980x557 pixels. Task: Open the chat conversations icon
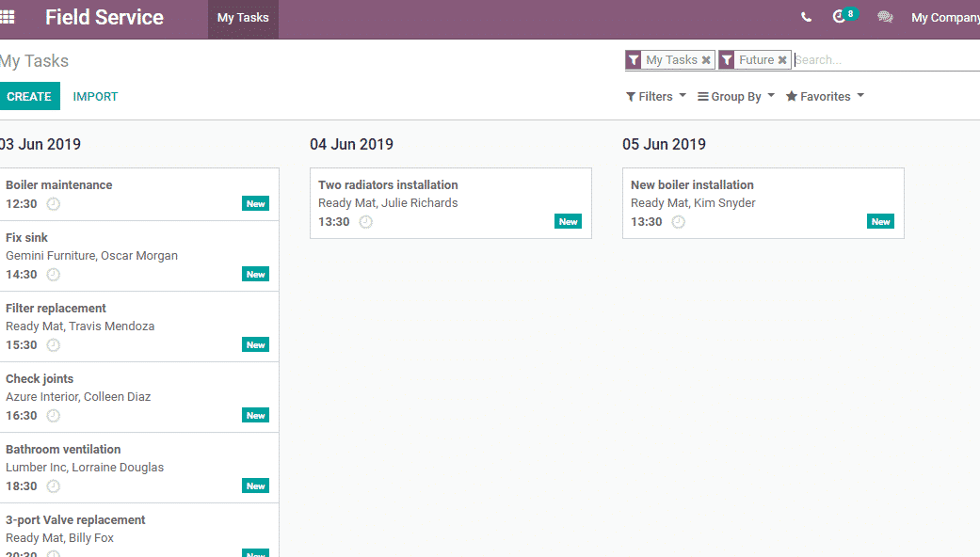(x=885, y=17)
